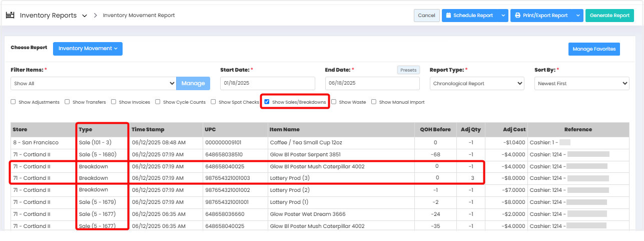Screen dimensions: 644x241
Task: Tick the Show Cycle Counts checkbox
Action: pos(158,102)
